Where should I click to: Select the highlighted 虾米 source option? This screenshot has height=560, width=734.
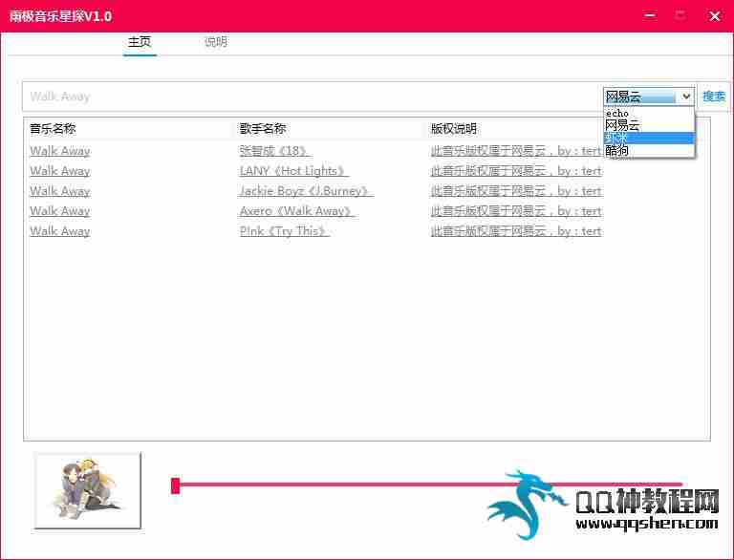pos(649,138)
